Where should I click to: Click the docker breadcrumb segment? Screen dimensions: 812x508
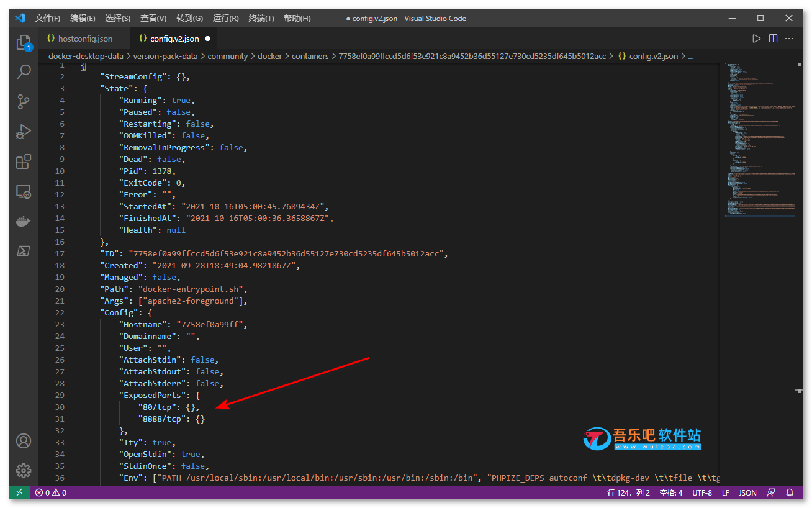click(x=270, y=56)
